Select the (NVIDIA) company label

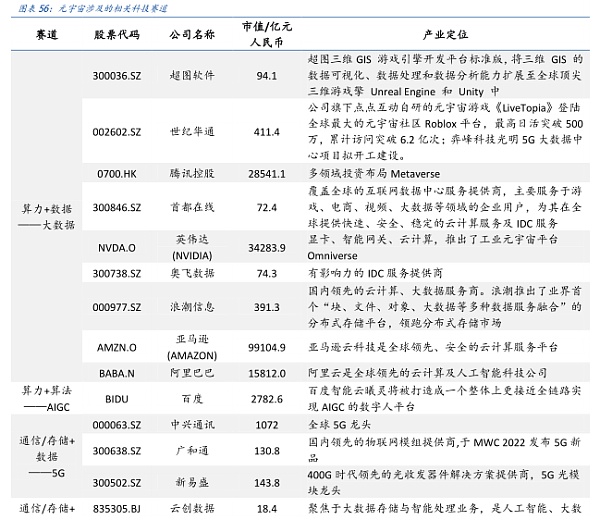192,256
